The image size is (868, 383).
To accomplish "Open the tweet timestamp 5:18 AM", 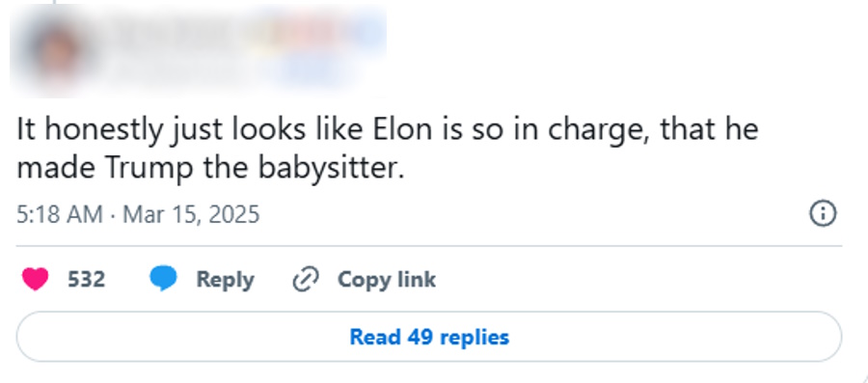I will [60, 214].
